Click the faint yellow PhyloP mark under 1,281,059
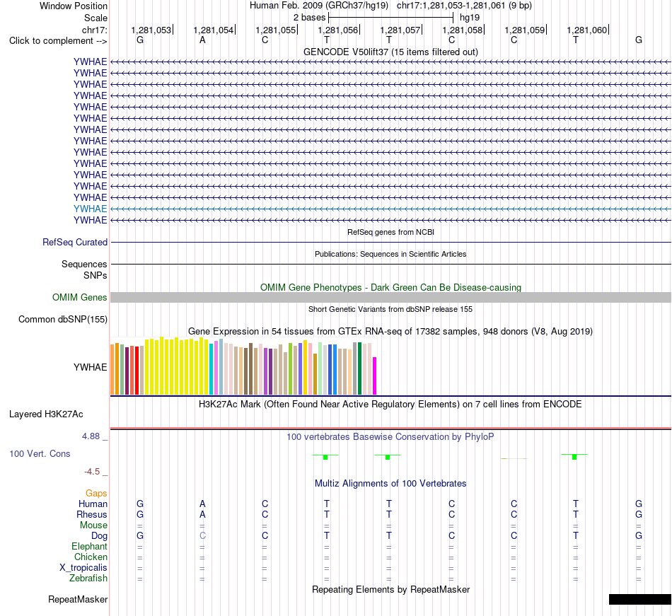 [514, 458]
